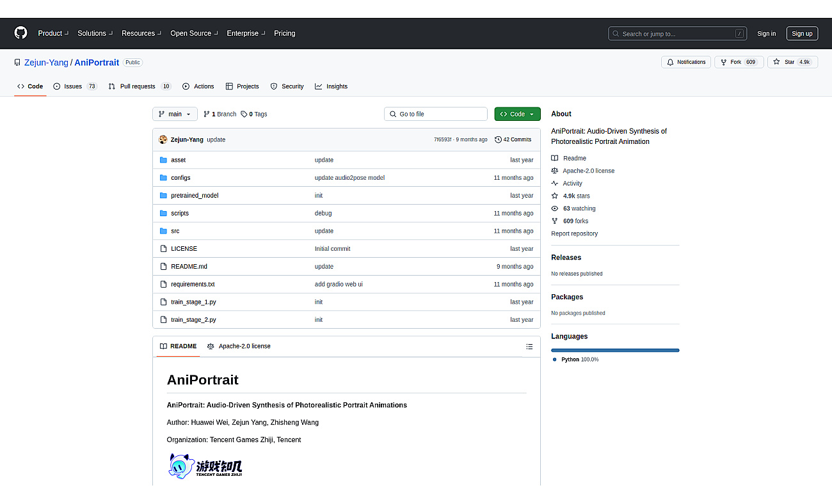Screen dimensions: 832x504
Task: Click the scripts folder icon
Action: 163,213
